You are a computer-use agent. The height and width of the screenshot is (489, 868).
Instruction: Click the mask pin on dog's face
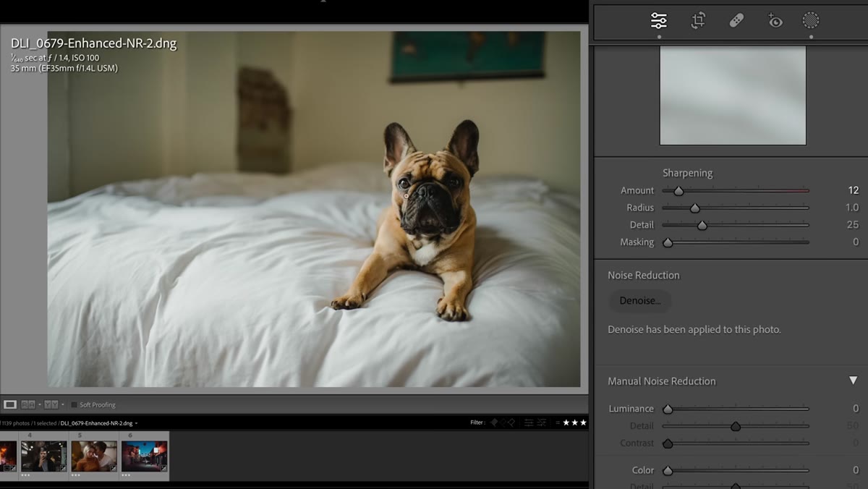pyautogui.click(x=407, y=195)
